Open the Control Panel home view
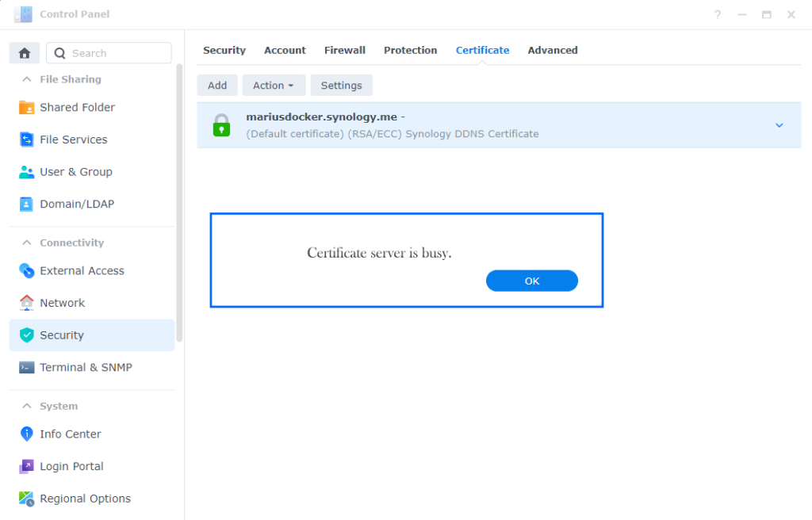Viewport: 812px width, 520px height. click(x=24, y=52)
